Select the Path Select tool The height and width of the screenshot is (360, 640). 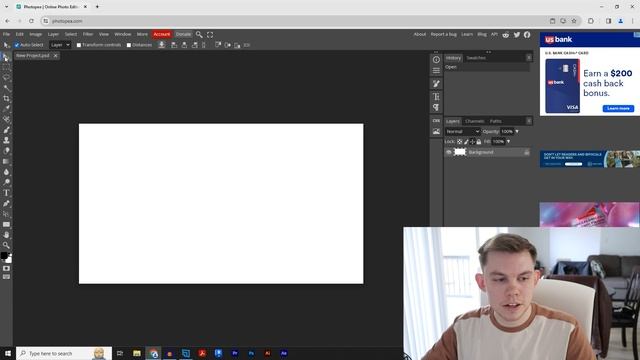[6, 214]
